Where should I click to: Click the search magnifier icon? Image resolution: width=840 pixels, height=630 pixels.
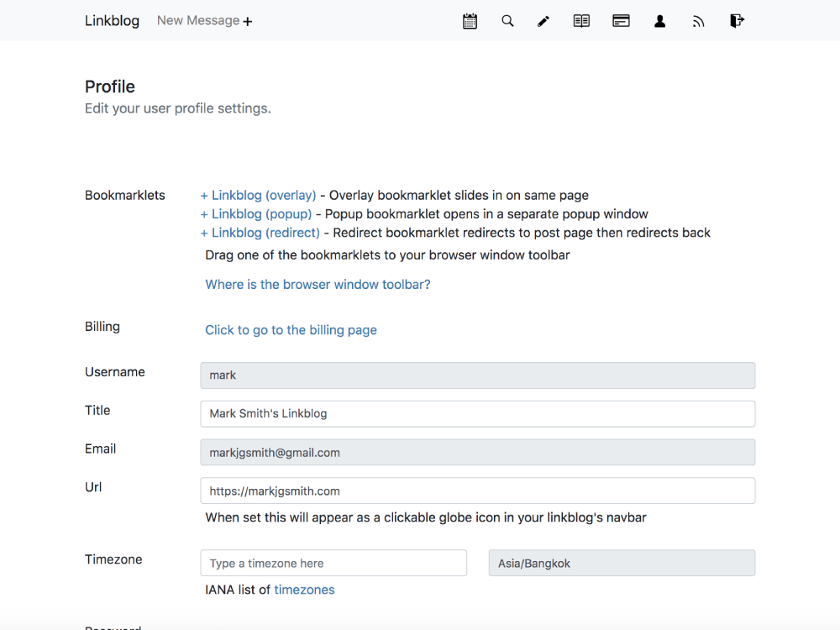pyautogui.click(x=507, y=22)
